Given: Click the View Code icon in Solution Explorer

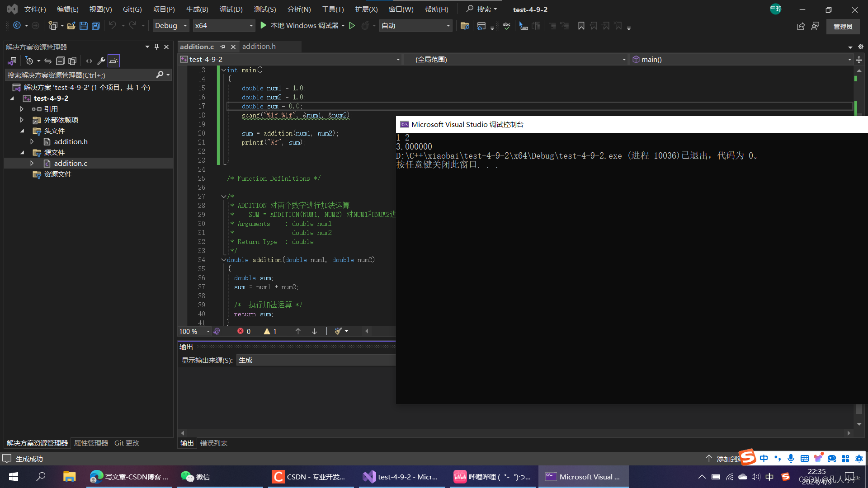Looking at the screenshot, I should click(89, 61).
